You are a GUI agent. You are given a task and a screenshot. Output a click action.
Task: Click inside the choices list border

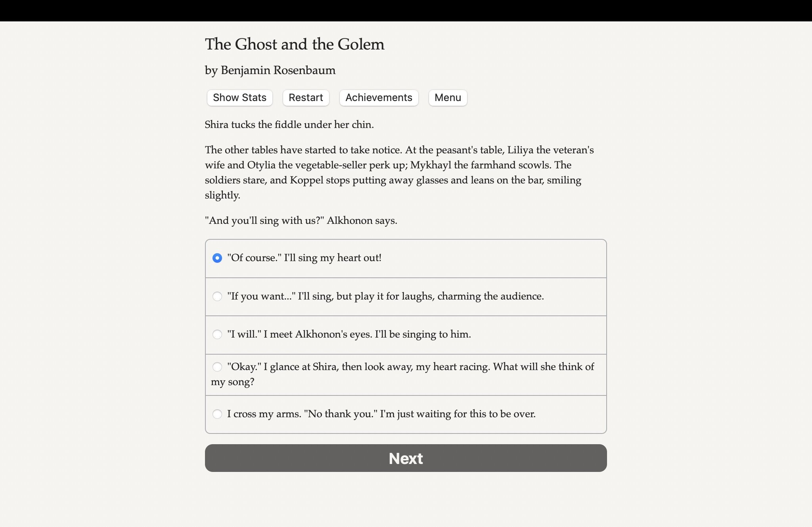tap(405, 335)
